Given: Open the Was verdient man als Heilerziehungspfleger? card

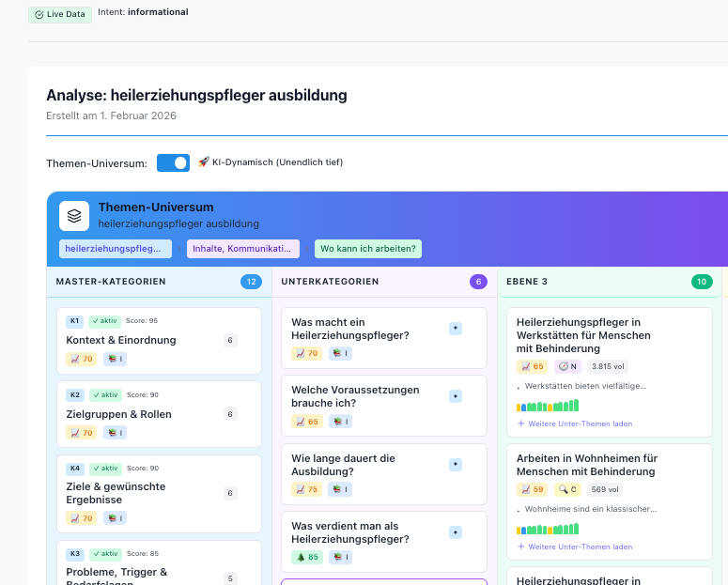Looking at the screenshot, I should 384,542.
